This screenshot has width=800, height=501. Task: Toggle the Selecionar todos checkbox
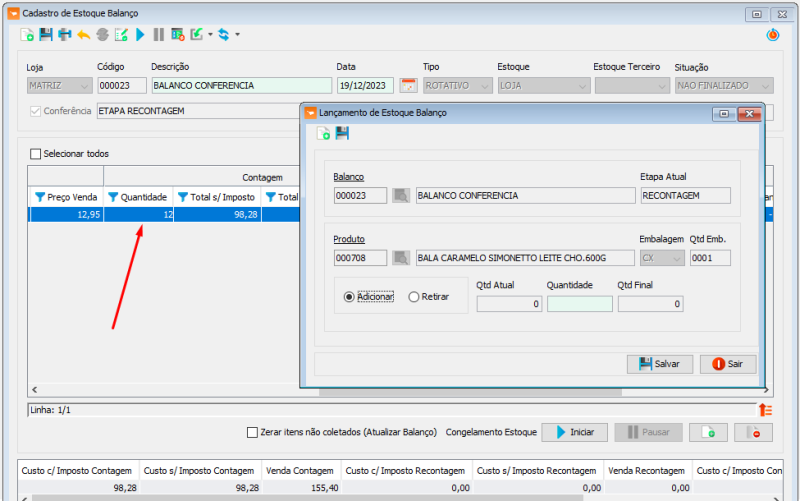(x=35, y=154)
